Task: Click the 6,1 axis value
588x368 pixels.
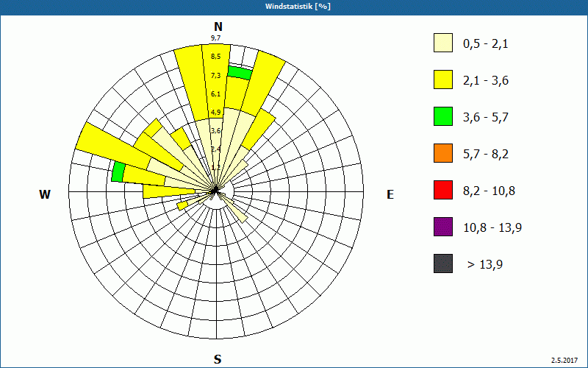Action: coord(215,94)
